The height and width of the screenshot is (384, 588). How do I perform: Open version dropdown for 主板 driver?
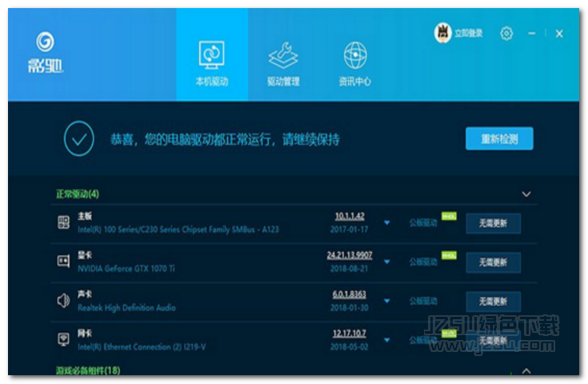tap(387, 222)
